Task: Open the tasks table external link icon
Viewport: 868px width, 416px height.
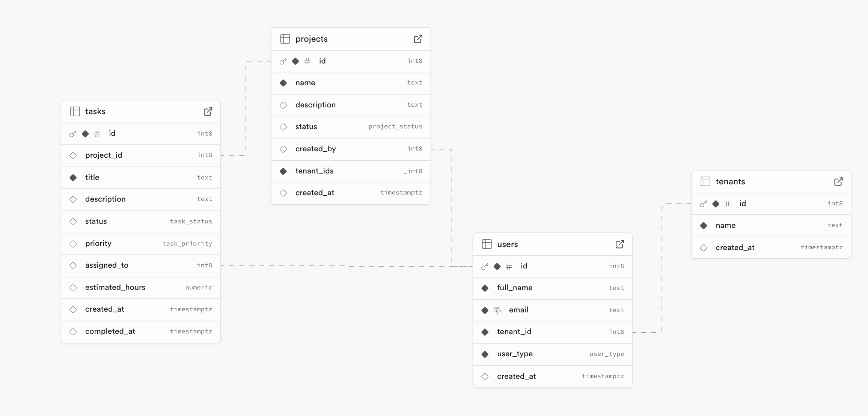Action: [208, 112]
